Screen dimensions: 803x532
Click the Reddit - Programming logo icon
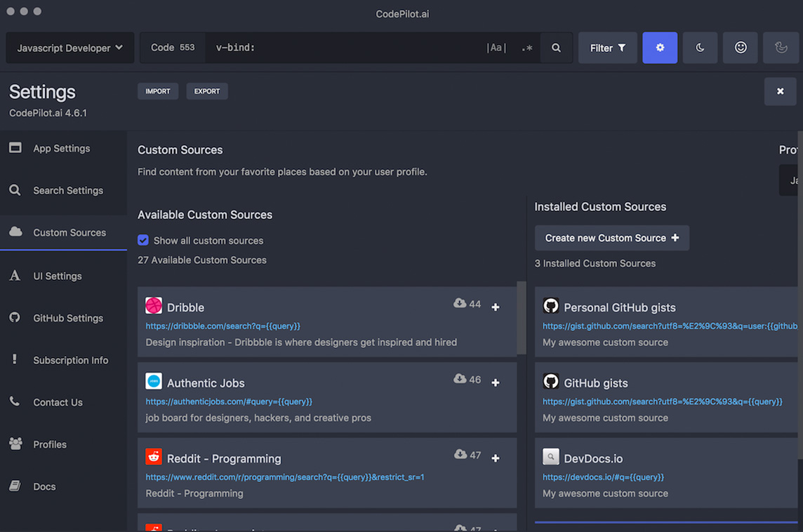pyautogui.click(x=154, y=457)
